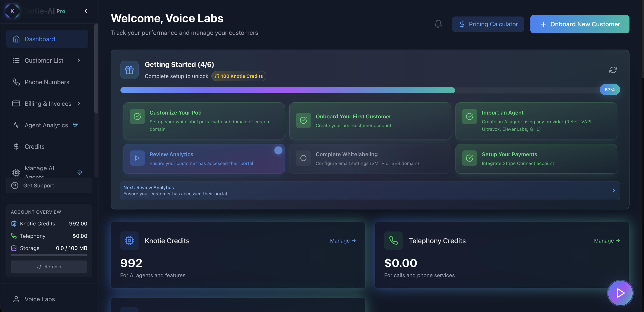Collapse the sidebar with the chevron
Image resolution: width=644 pixels, height=312 pixels.
[x=86, y=11]
